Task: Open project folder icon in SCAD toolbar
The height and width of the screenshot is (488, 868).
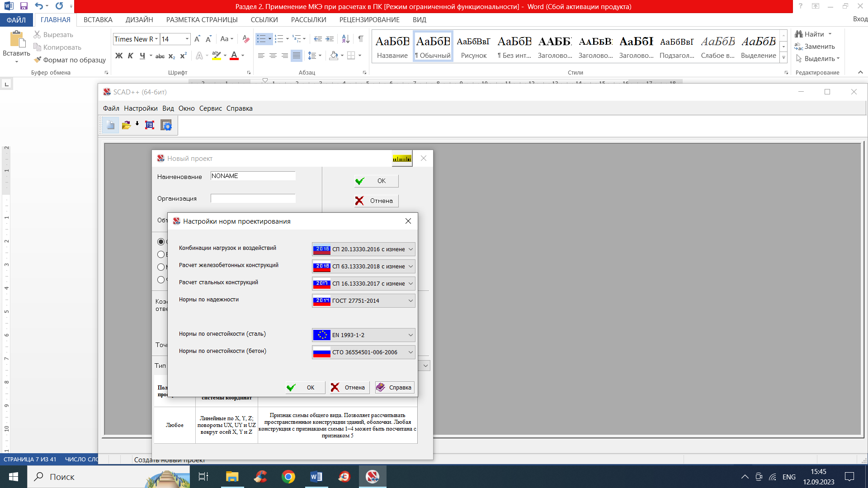Action: click(126, 125)
